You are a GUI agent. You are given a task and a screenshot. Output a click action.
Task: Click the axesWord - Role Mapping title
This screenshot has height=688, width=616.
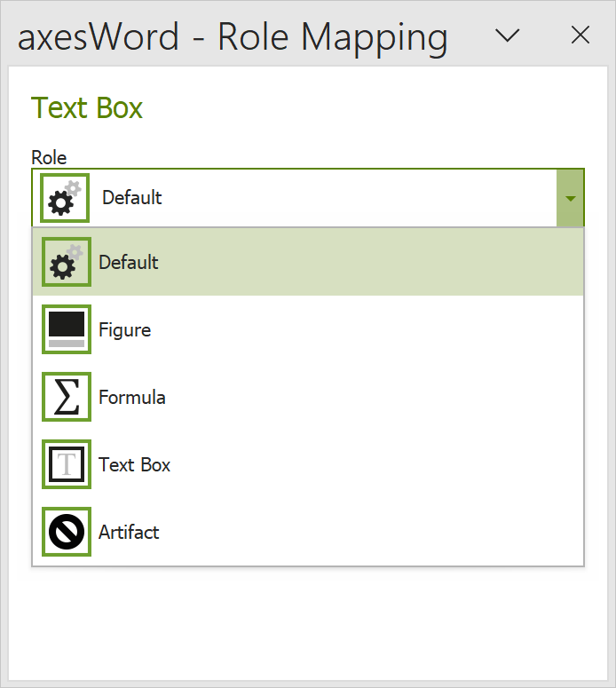(x=233, y=37)
